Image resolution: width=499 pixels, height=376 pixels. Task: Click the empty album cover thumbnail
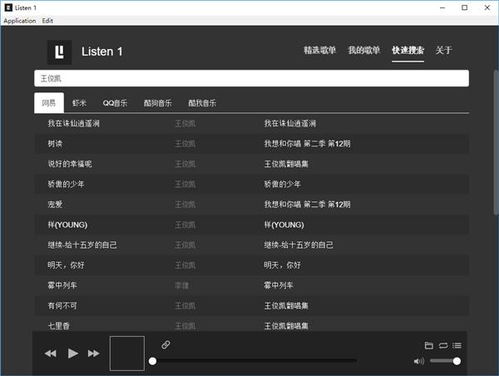[x=127, y=353]
